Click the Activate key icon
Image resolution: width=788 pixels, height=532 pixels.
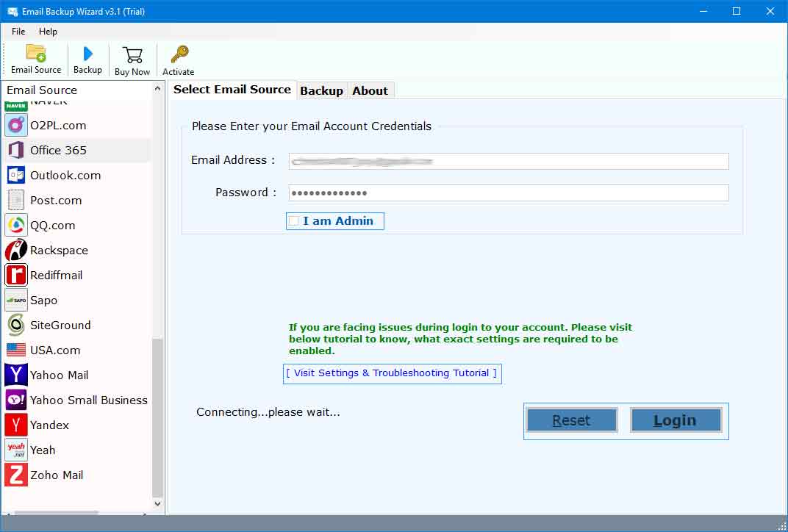tap(179, 54)
